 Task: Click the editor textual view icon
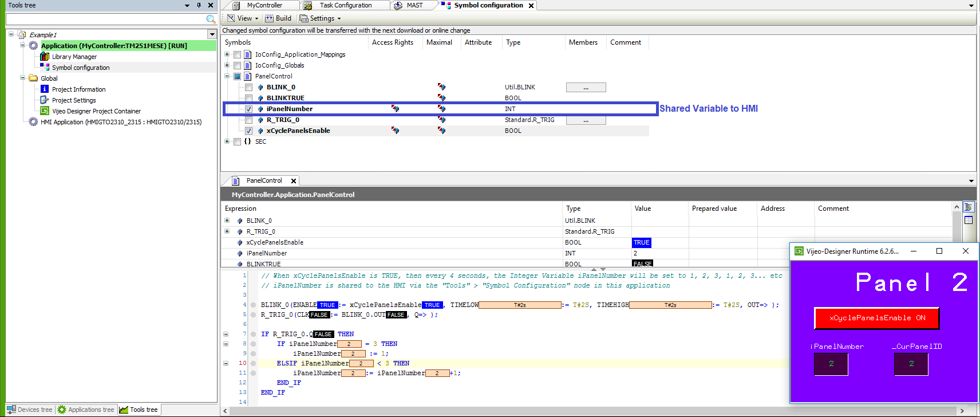(969, 207)
